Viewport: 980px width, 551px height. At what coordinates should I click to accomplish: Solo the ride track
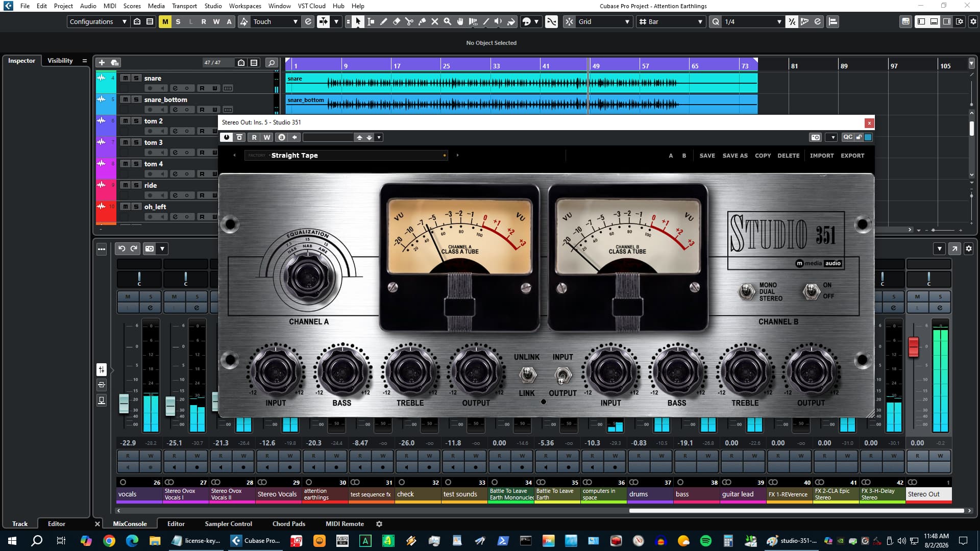pyautogui.click(x=136, y=185)
